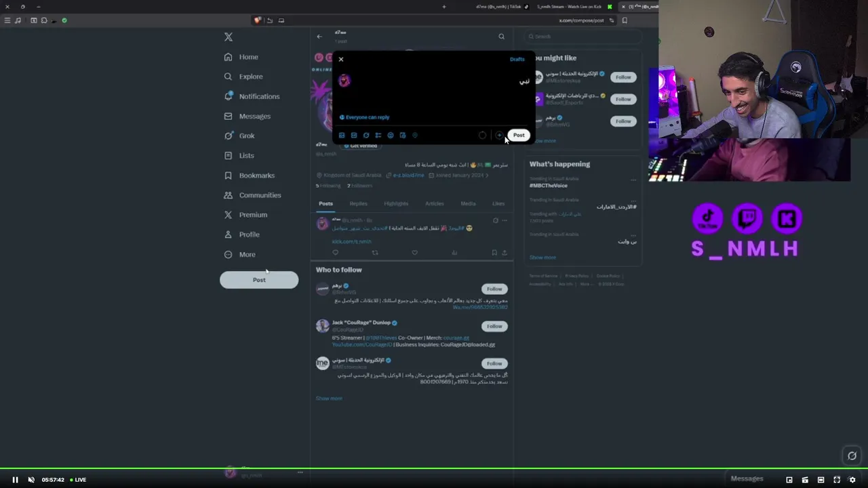This screenshot has height=488, width=868.
Task: Switch to the Highlights tab
Action: point(396,203)
